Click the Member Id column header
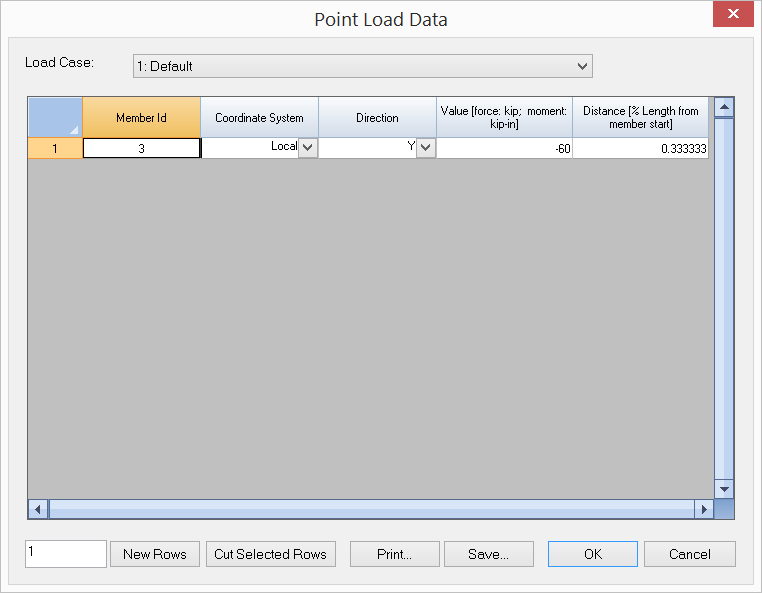 click(x=141, y=117)
